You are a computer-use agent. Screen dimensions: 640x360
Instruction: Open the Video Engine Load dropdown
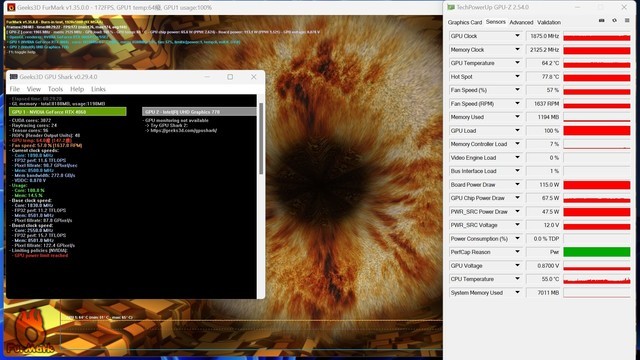(517, 158)
